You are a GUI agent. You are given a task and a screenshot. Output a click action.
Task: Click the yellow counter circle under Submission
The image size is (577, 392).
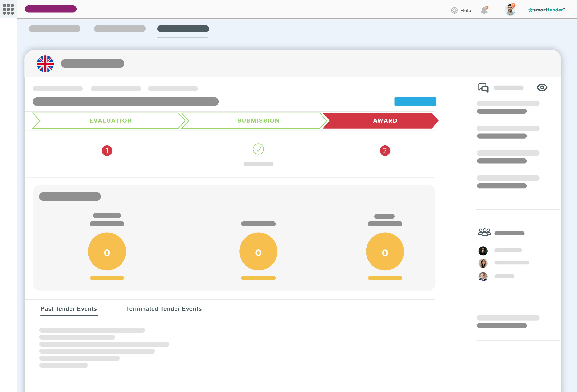258,252
